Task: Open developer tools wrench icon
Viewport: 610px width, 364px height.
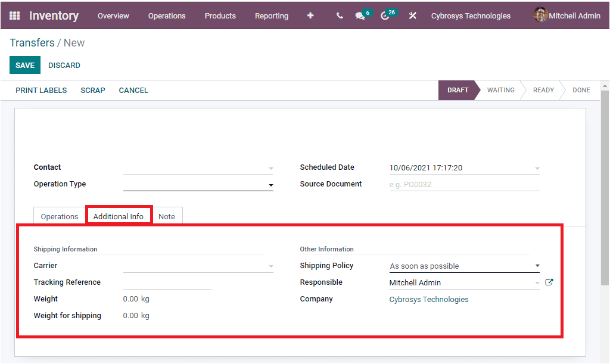Action: [x=413, y=15]
